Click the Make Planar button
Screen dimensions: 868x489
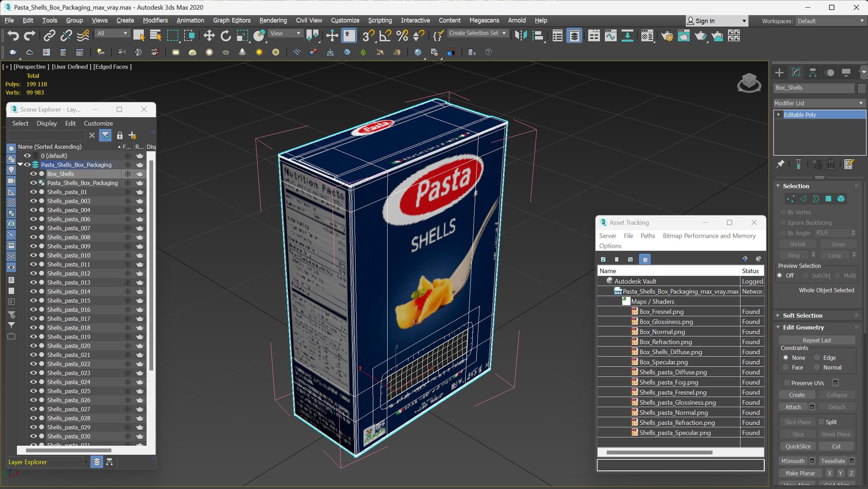click(x=800, y=473)
